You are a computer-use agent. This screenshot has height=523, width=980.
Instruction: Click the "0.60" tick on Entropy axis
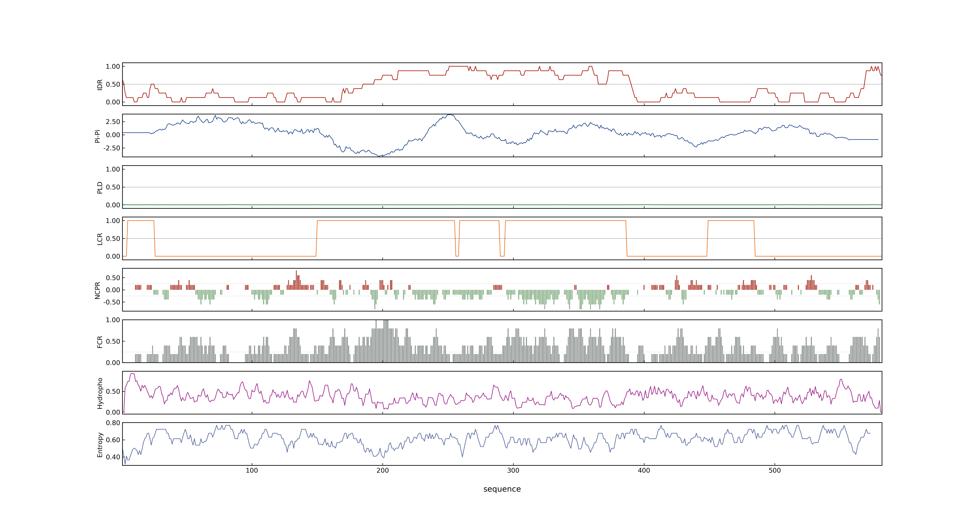tap(113, 440)
